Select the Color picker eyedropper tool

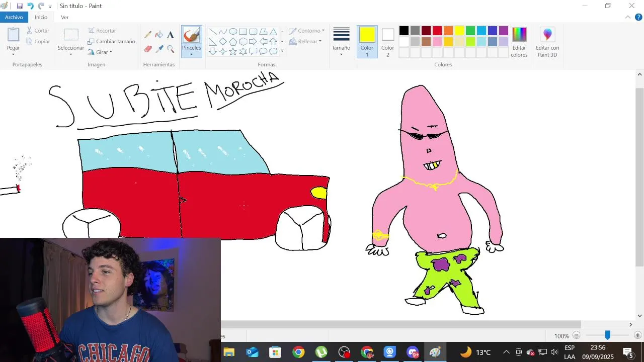point(159,49)
